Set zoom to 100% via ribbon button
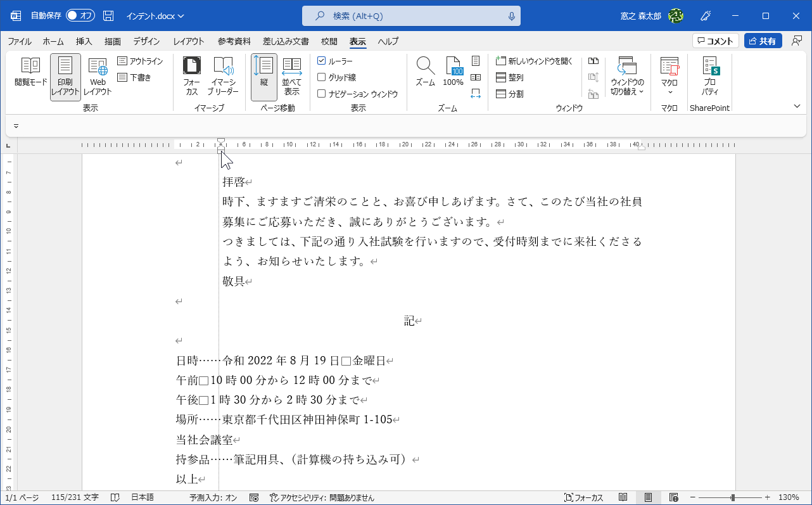The height and width of the screenshot is (505, 812). 453,72
